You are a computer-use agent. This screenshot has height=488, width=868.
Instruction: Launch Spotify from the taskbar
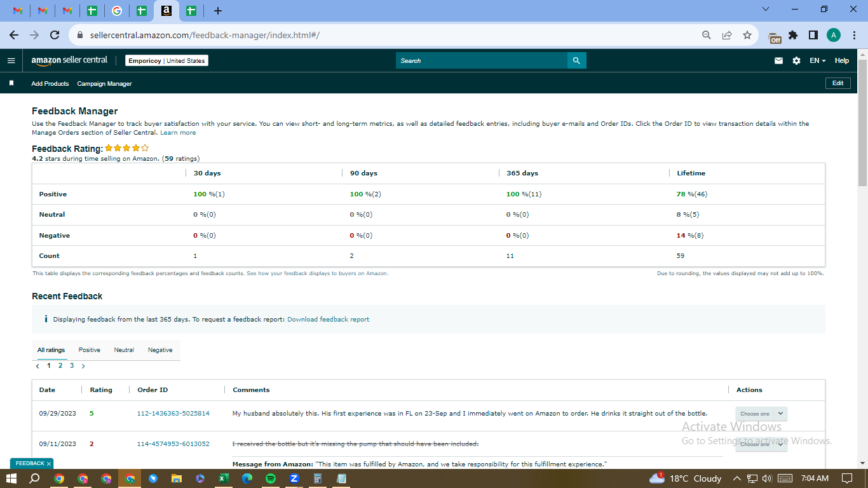click(x=270, y=478)
